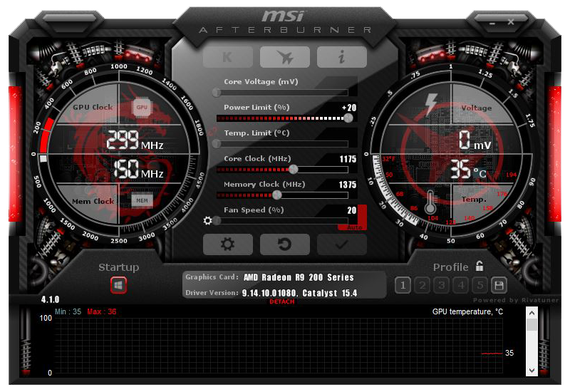The image size is (570, 392).
Task: Click the Core Clock slider handle
Action: pos(293,170)
